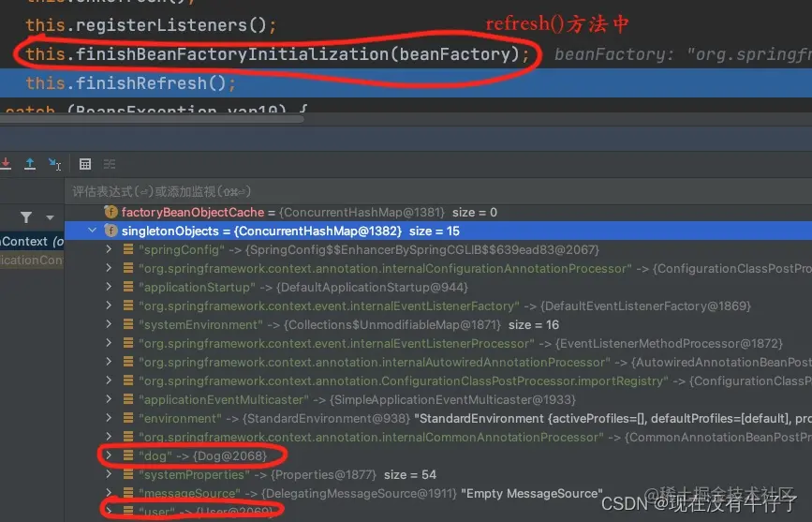This screenshot has height=522, width=812.
Task: Click the entry icon beside "springConfig"
Action: tap(128, 249)
